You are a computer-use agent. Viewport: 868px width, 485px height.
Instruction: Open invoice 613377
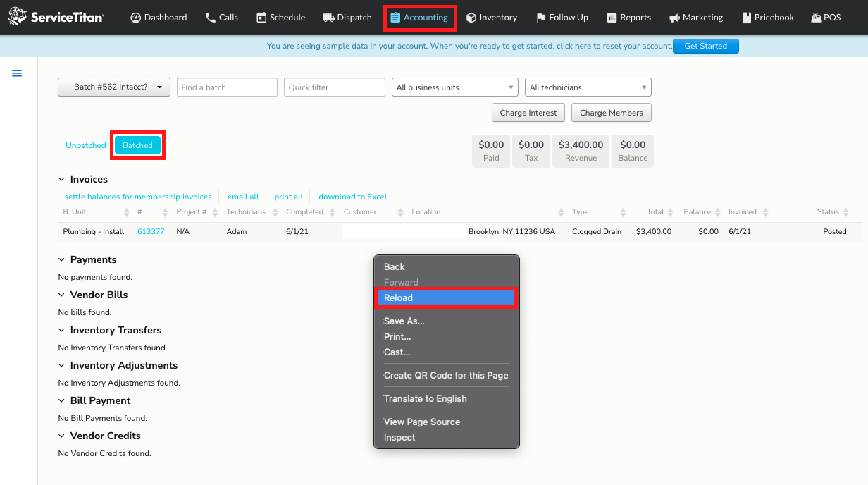pyautogui.click(x=151, y=231)
